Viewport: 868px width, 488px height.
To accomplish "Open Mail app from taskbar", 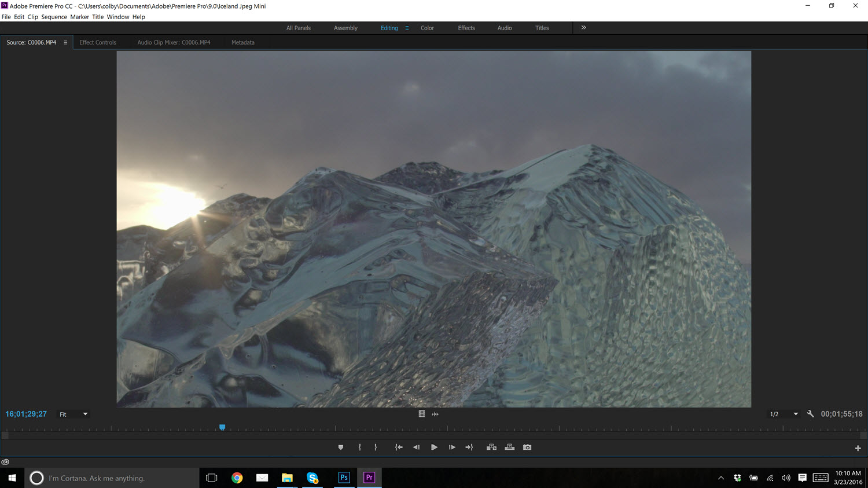I will click(x=262, y=478).
